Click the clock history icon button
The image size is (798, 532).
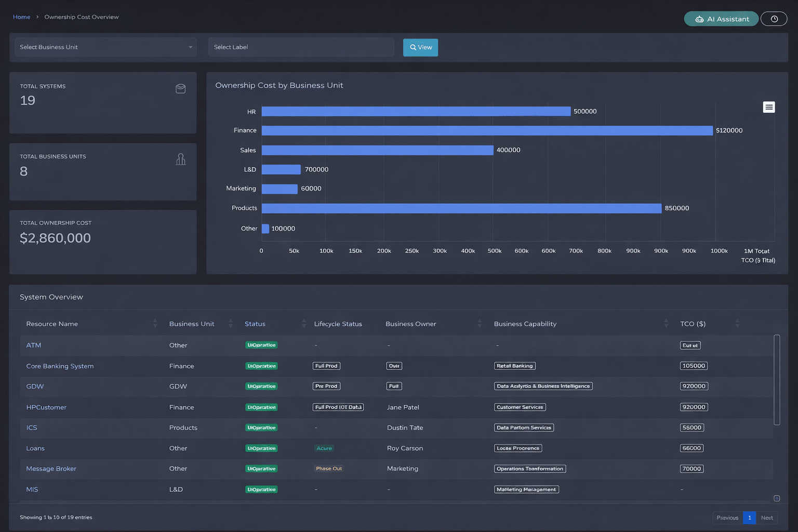tap(774, 19)
